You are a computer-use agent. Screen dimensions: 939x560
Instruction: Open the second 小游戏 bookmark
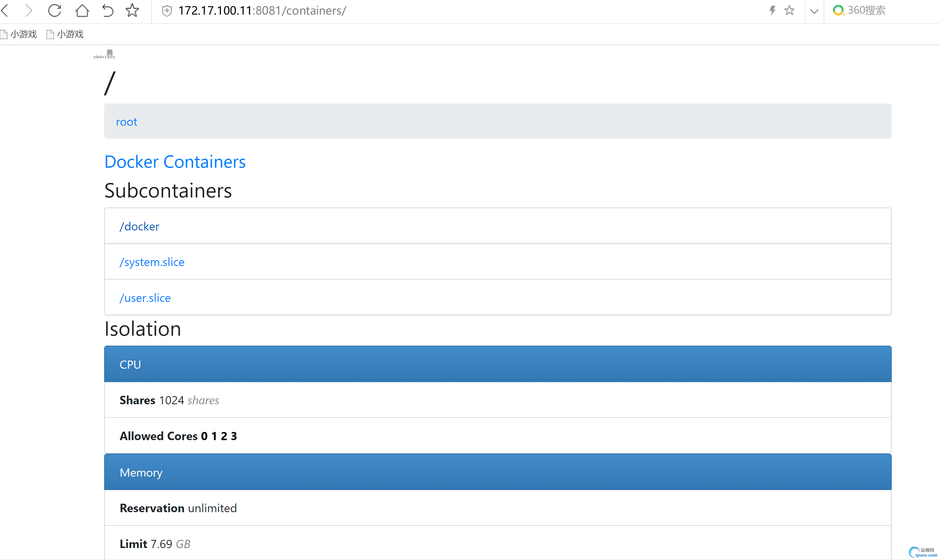pyautogui.click(x=65, y=34)
